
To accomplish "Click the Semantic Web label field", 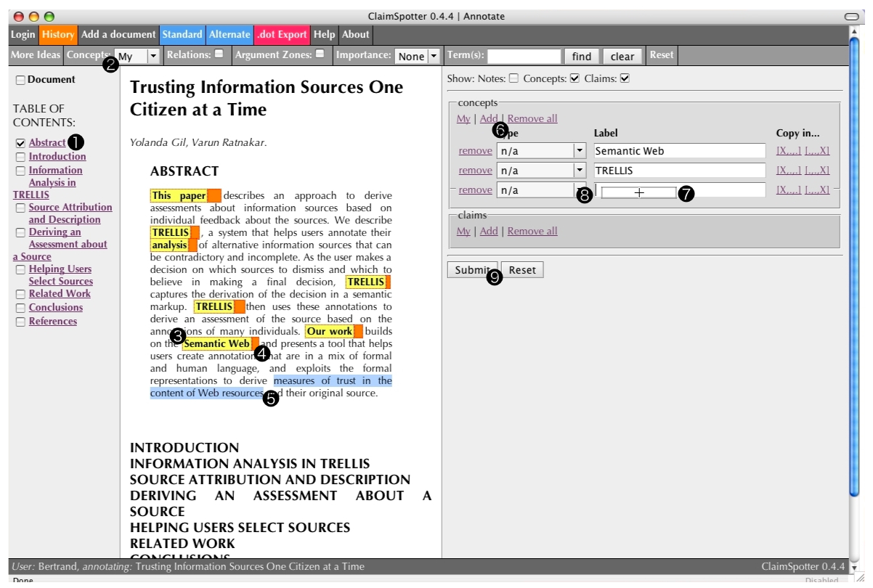I will [x=680, y=151].
